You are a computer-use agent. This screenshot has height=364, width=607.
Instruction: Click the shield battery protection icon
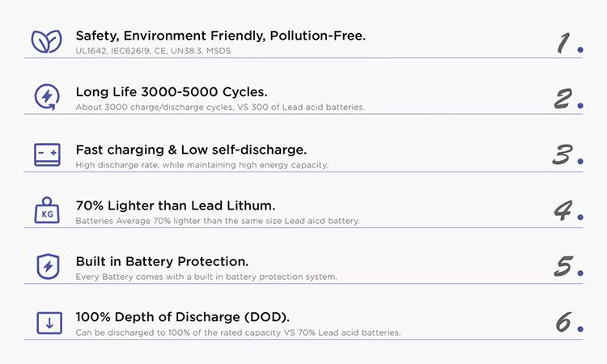click(x=48, y=266)
